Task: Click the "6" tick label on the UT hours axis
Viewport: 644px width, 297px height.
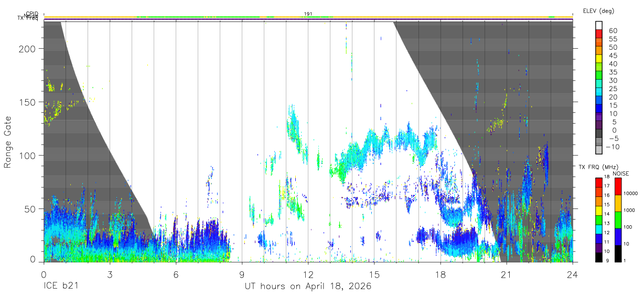Action: [x=176, y=274]
